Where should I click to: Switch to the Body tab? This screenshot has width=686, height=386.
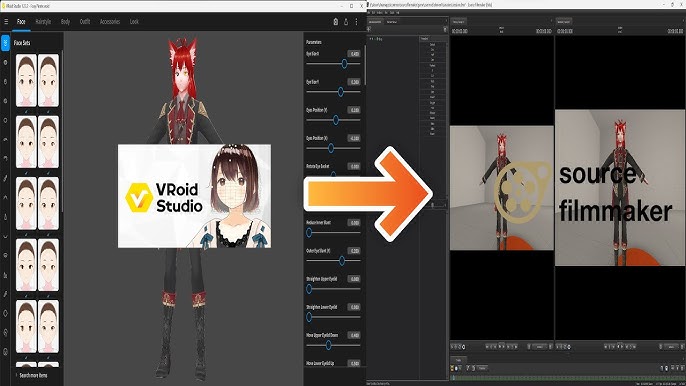66,21
